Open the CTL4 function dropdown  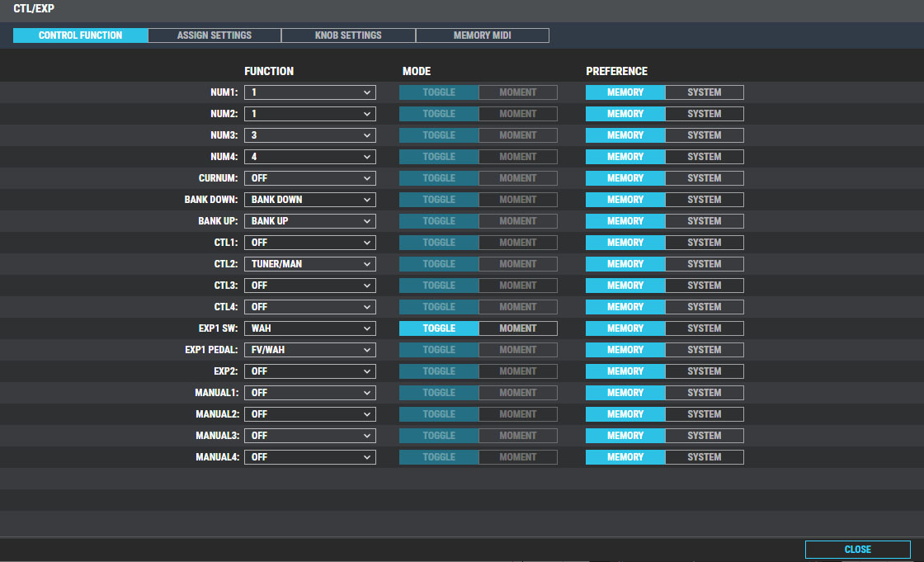click(310, 307)
